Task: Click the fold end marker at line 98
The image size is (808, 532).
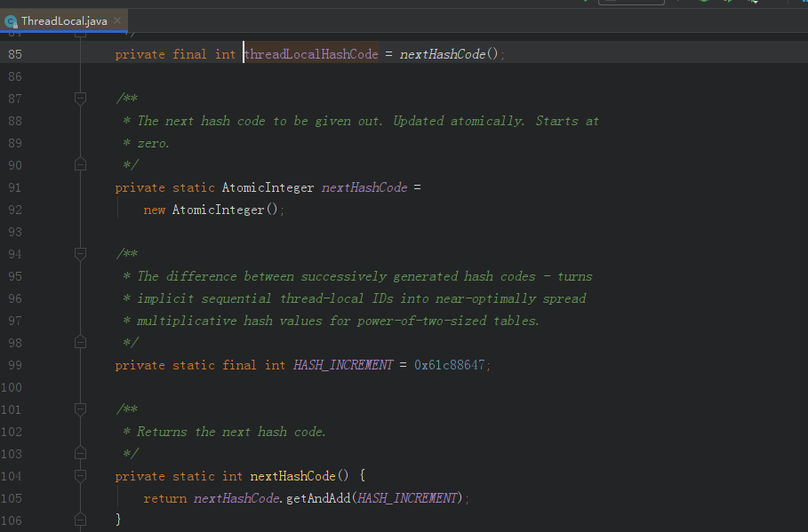Action: tap(81, 342)
